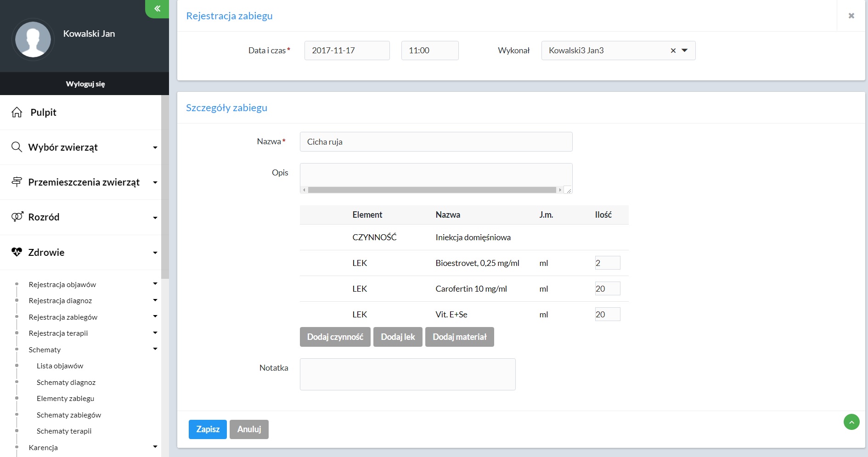Select Rejestracja diagnoz in sidebar

(60, 300)
